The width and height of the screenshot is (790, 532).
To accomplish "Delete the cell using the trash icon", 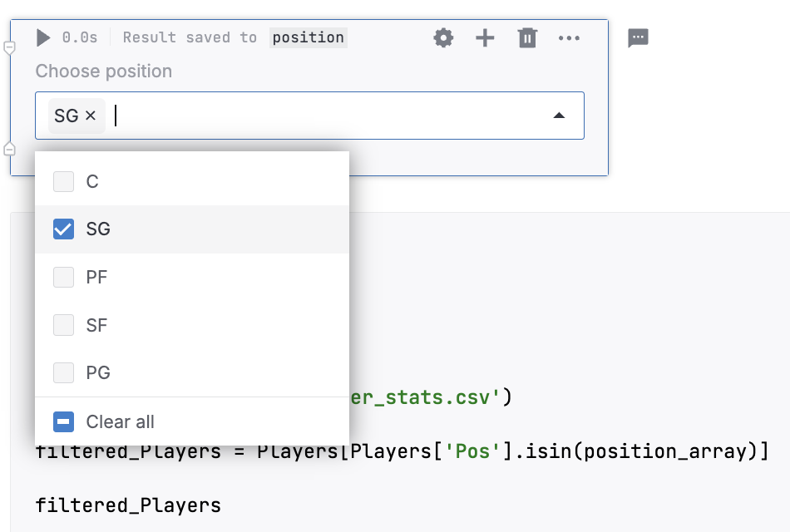I will pyautogui.click(x=527, y=37).
